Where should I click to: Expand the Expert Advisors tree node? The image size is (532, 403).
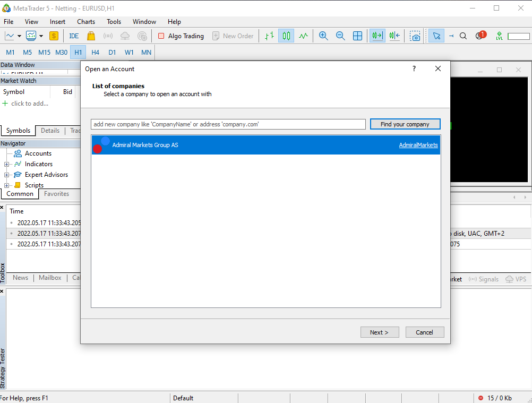coord(6,175)
